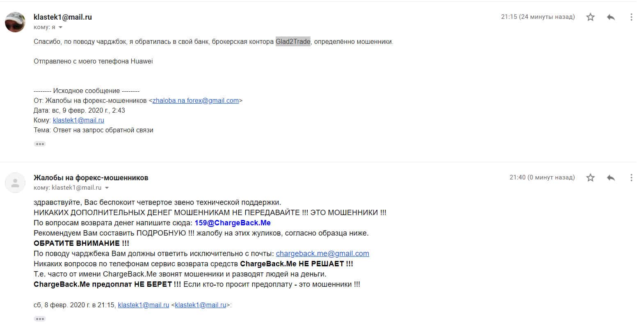Open the zhaloba.na.forex@gmail.com link
This screenshot has width=644, height=331.
point(196,100)
